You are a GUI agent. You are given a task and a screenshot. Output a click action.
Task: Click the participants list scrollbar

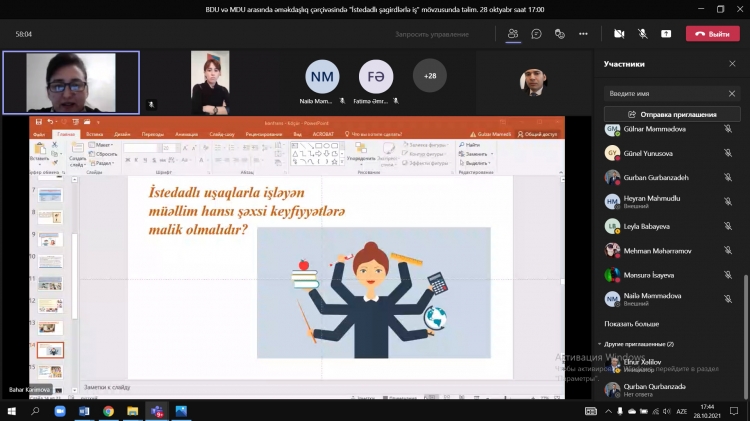coord(744,290)
